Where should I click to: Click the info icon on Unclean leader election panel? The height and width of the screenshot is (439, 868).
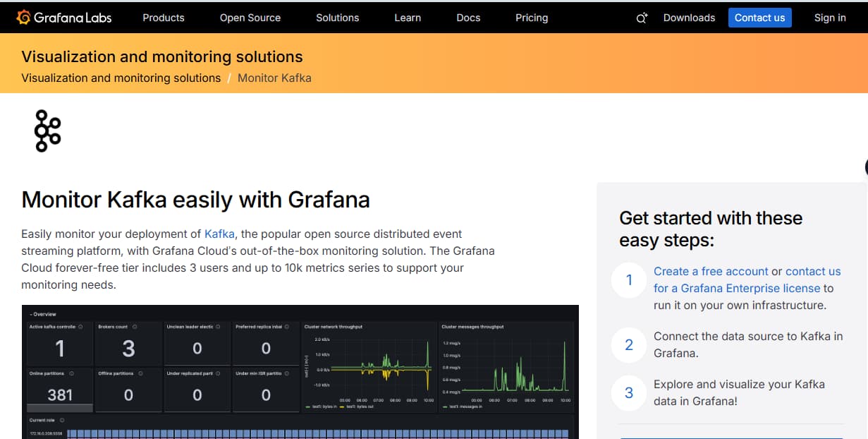[218, 327]
